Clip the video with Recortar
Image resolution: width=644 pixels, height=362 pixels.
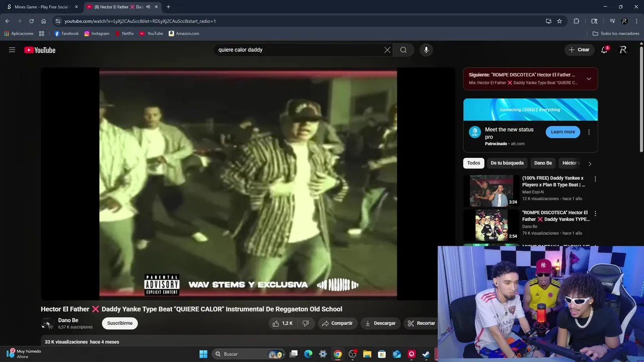422,323
